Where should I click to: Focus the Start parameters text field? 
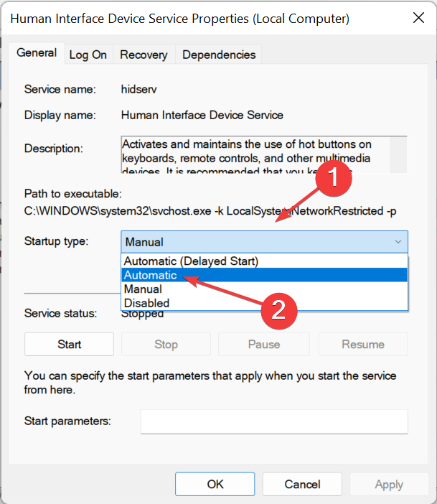pyautogui.click(x=274, y=421)
